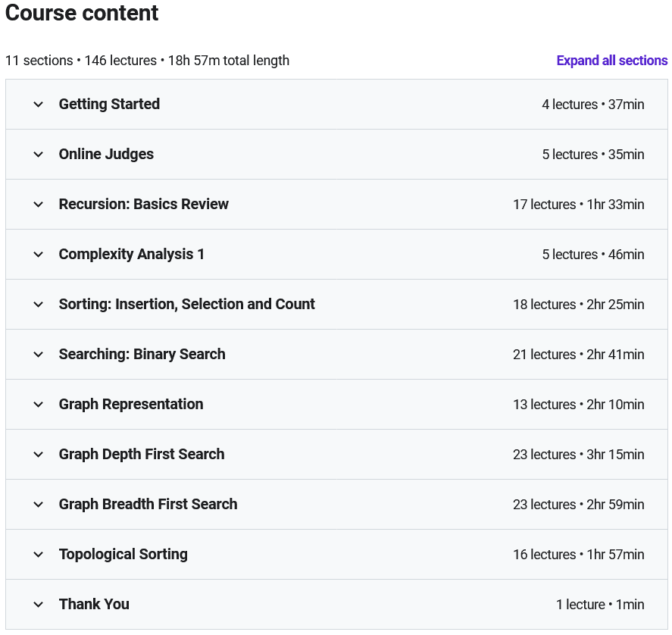Screen dimensions: 672x635
Task: Click 'Expand all sections' link
Action: pos(611,61)
